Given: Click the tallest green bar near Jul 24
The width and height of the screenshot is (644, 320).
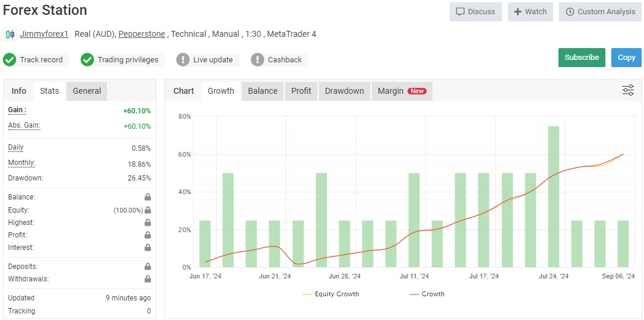Looking at the screenshot, I should pos(554,197).
